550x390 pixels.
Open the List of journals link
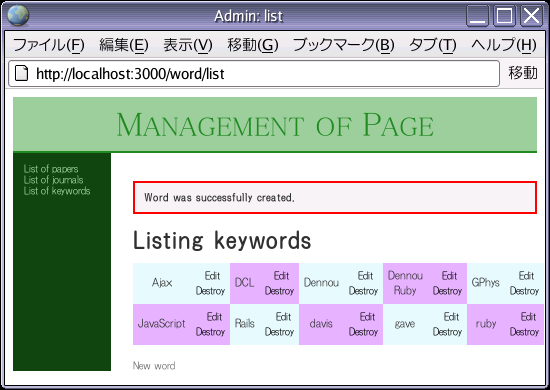tap(53, 180)
